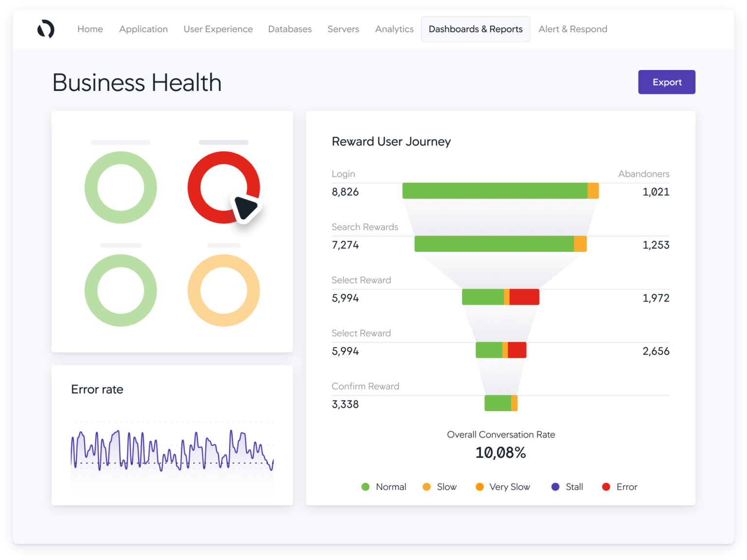Click the Export button
Viewport: 747px width, 560px height.
tap(666, 82)
